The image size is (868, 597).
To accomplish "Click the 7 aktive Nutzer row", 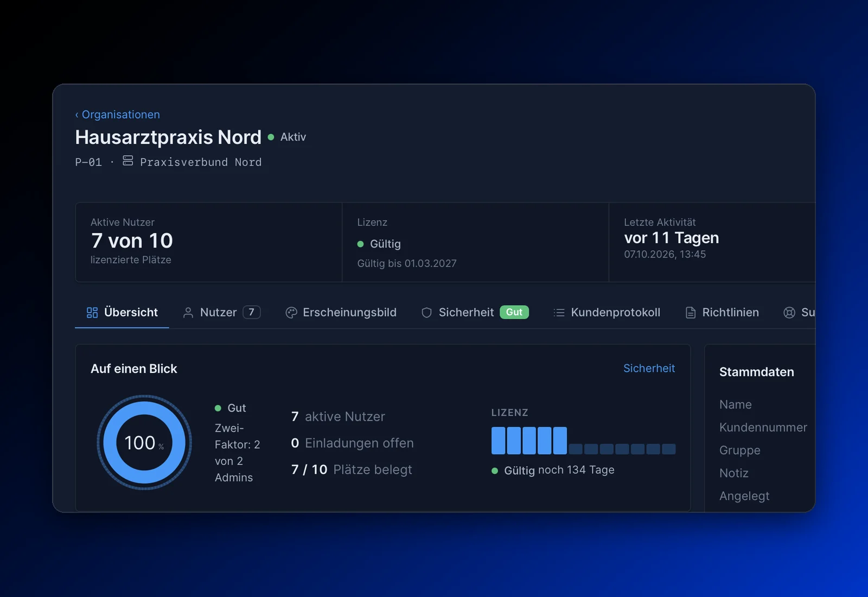I will (338, 416).
